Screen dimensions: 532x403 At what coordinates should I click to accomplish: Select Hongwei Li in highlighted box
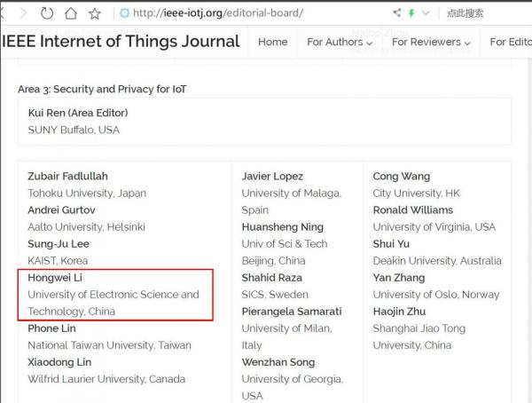pyautogui.click(x=55, y=278)
